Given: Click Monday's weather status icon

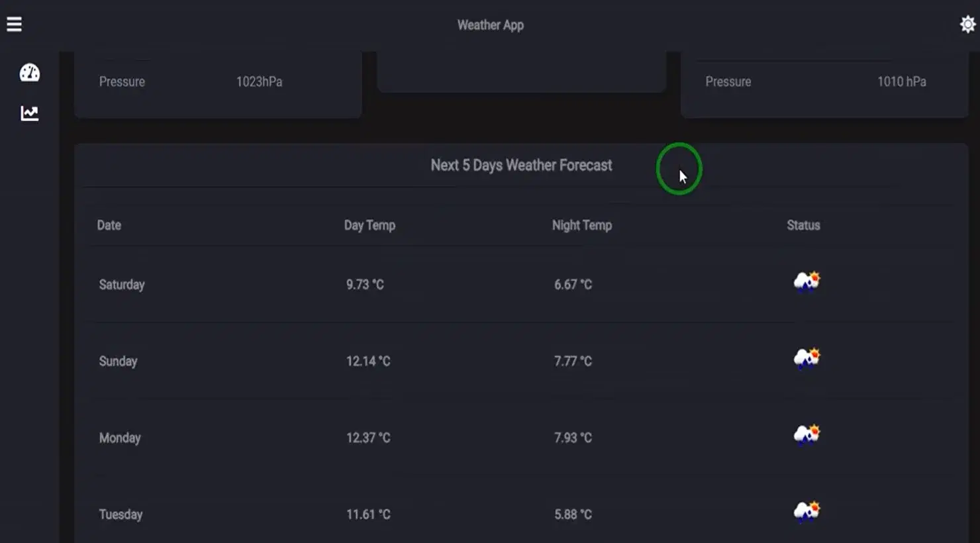Looking at the screenshot, I should tap(807, 435).
